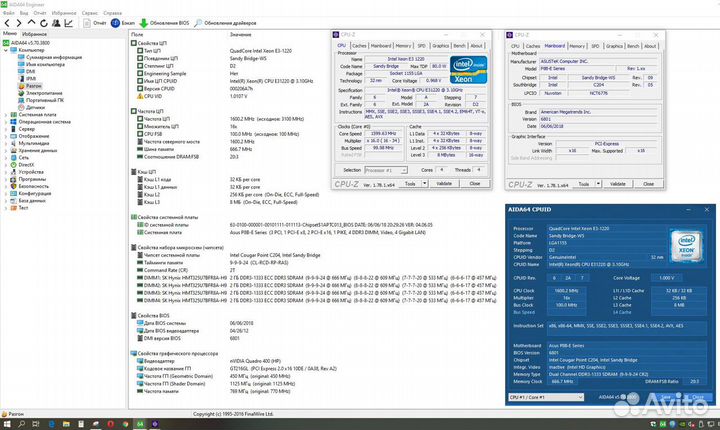Screen dimensions: 720x430
Task: Click the Программы icon in tree
Action: [14, 179]
